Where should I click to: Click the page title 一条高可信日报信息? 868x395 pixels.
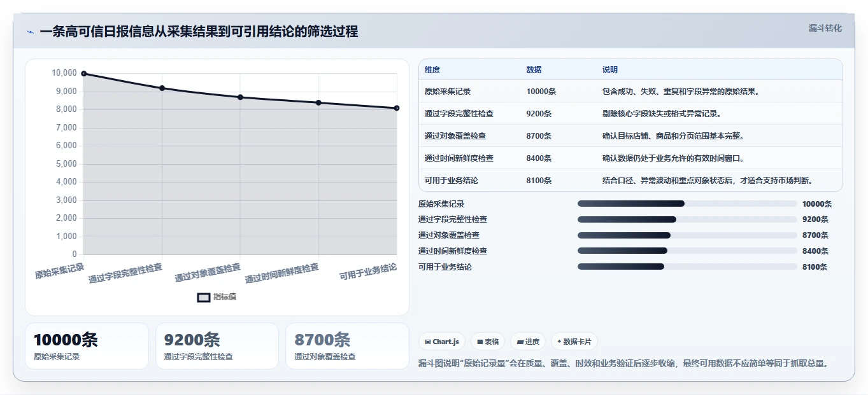(x=199, y=31)
